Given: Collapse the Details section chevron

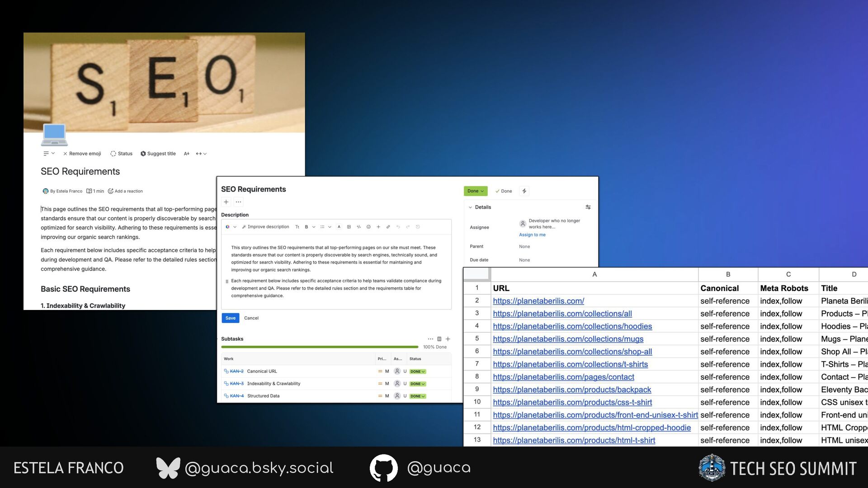Looking at the screenshot, I should (x=470, y=207).
